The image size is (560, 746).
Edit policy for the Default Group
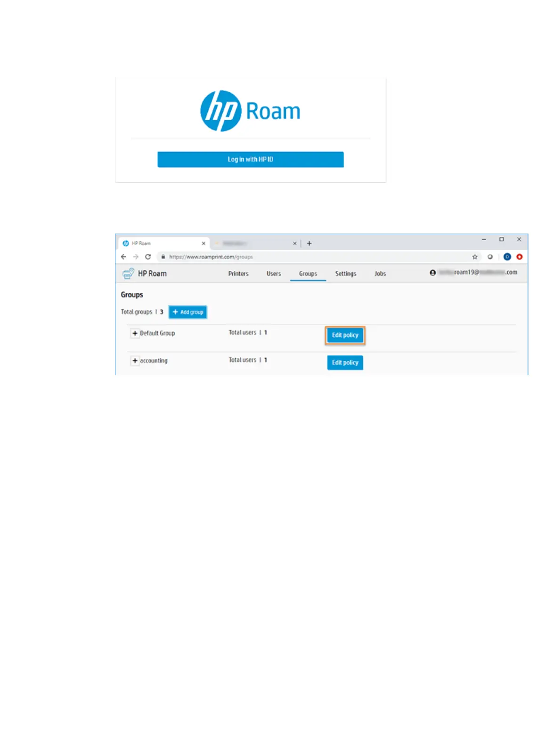click(x=345, y=335)
